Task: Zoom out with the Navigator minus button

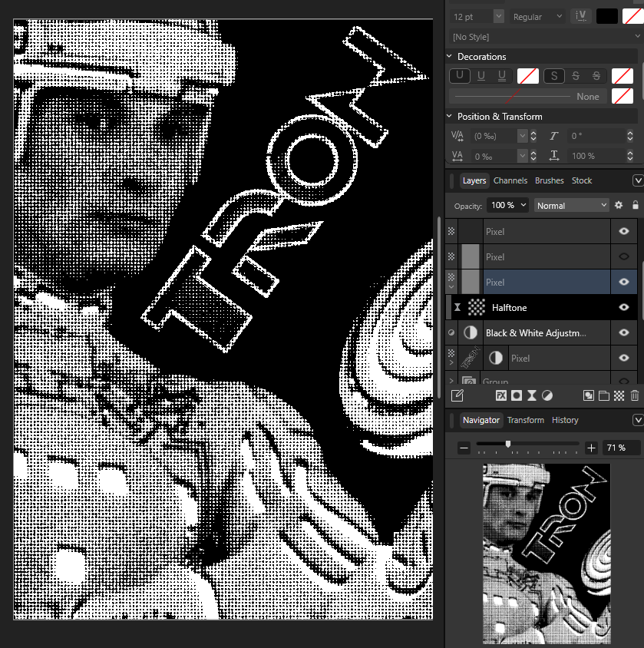Action: coord(464,448)
